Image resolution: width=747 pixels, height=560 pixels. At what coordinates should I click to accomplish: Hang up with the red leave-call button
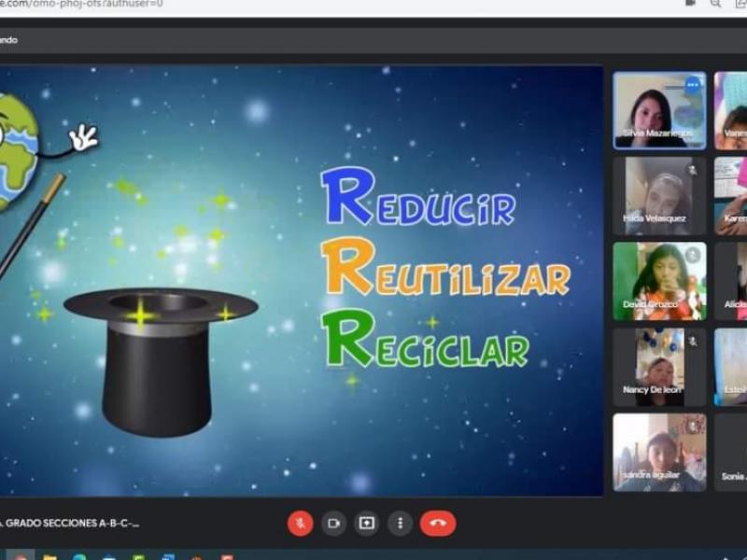[x=437, y=524]
